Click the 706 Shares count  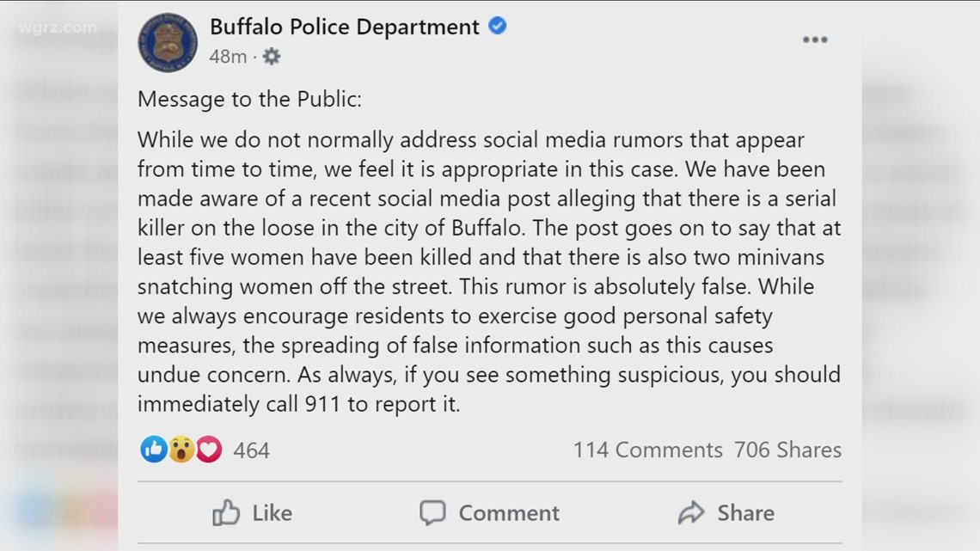(787, 450)
